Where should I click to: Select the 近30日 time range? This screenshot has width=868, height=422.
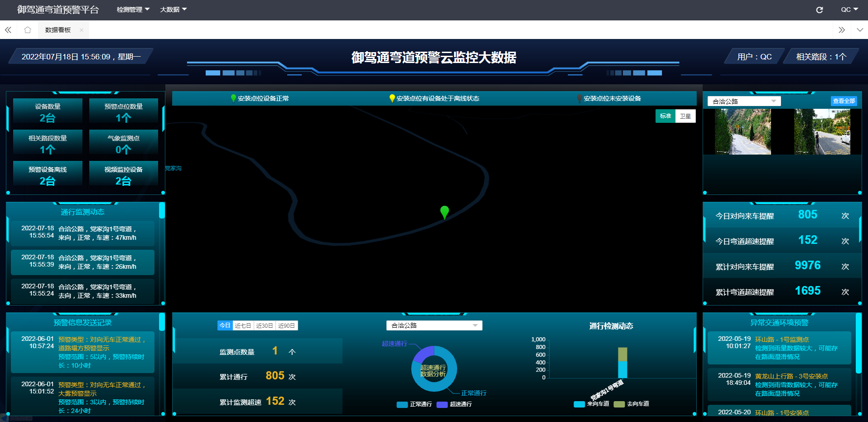pos(265,325)
